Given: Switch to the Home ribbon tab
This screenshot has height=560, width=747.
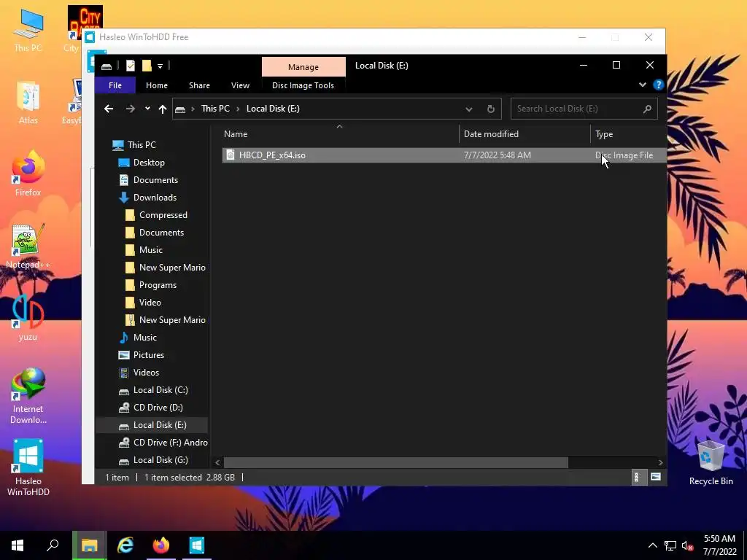Looking at the screenshot, I should pyautogui.click(x=157, y=85).
